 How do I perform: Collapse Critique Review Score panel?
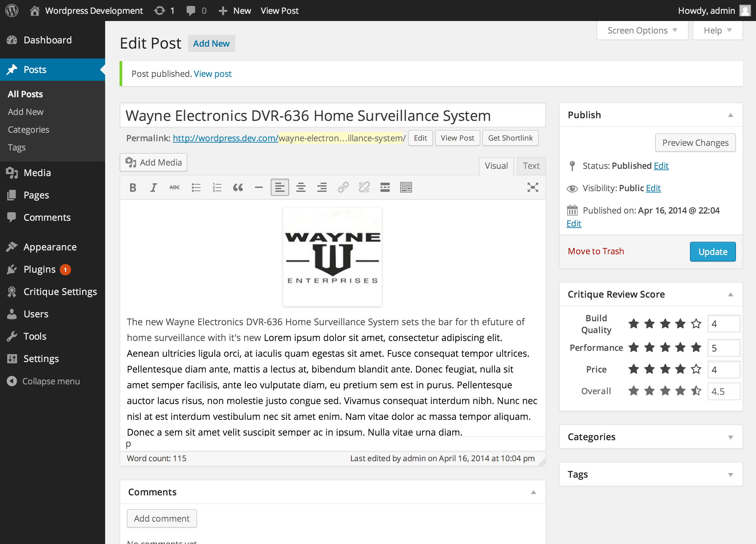click(730, 295)
